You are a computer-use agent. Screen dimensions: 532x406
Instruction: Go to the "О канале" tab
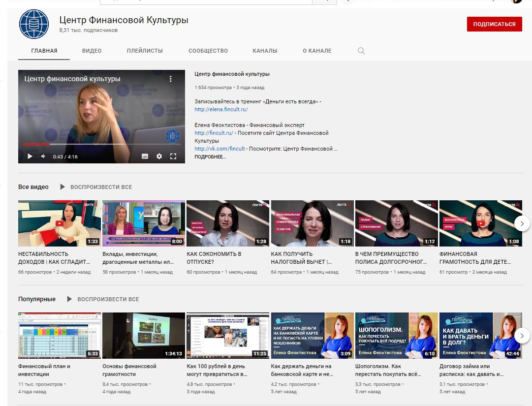[x=317, y=51]
